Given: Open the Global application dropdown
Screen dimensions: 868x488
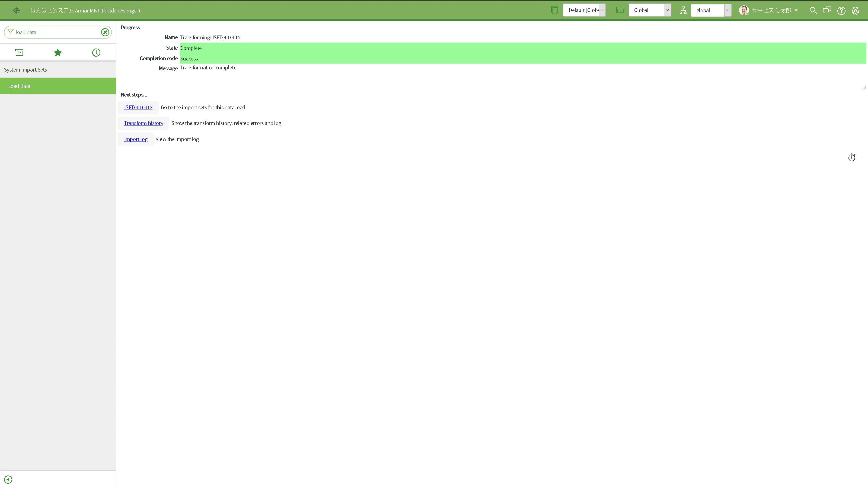Looking at the screenshot, I should [650, 10].
